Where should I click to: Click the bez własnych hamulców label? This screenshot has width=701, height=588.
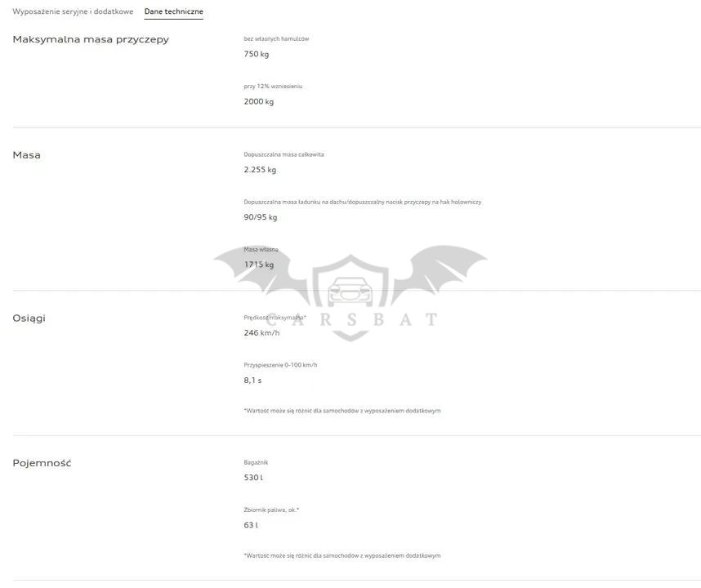tap(276, 38)
